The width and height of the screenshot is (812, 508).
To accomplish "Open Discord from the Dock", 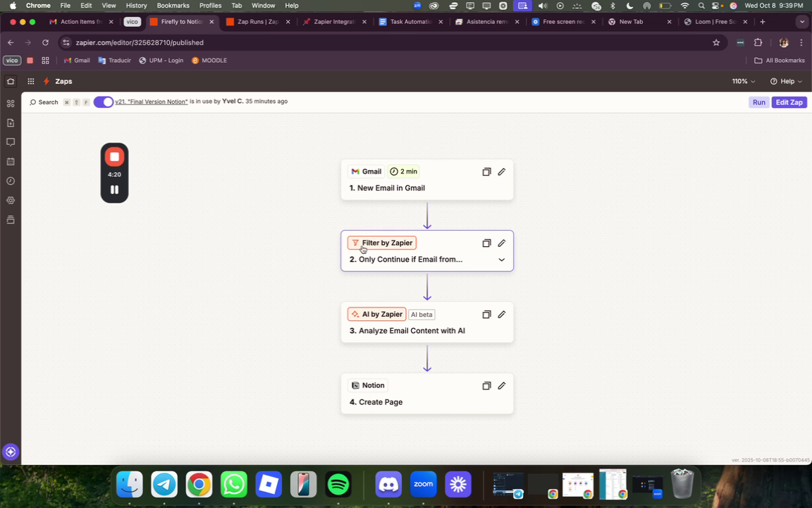I will (x=388, y=485).
